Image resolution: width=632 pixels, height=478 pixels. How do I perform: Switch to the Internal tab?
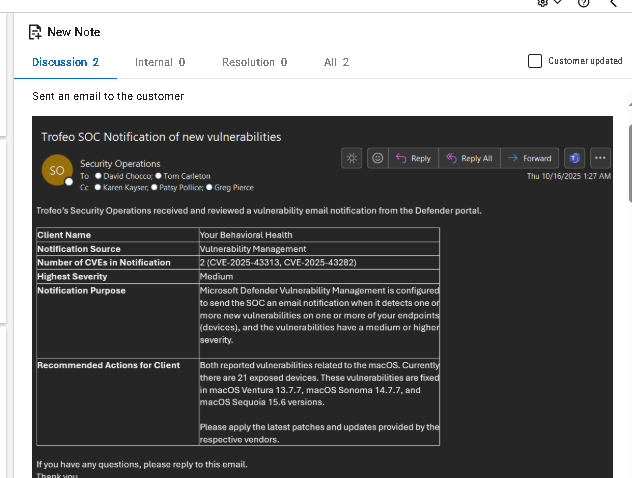(x=160, y=62)
